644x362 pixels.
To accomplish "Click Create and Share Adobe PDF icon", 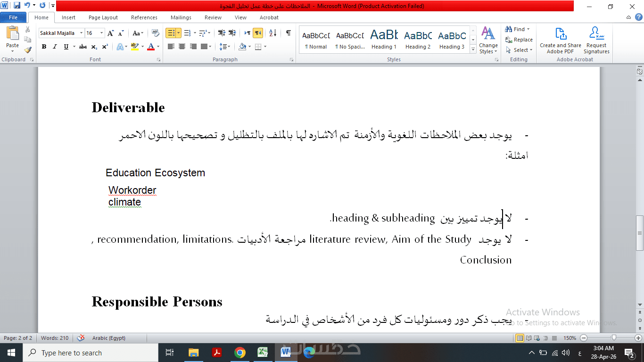I will point(561,40).
